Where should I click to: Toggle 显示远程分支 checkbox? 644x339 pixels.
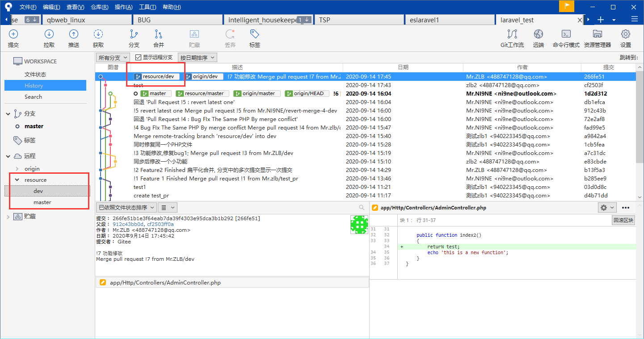tap(138, 57)
